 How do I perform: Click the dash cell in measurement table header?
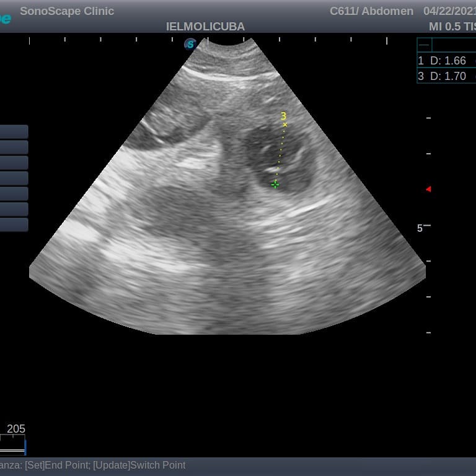424,45
